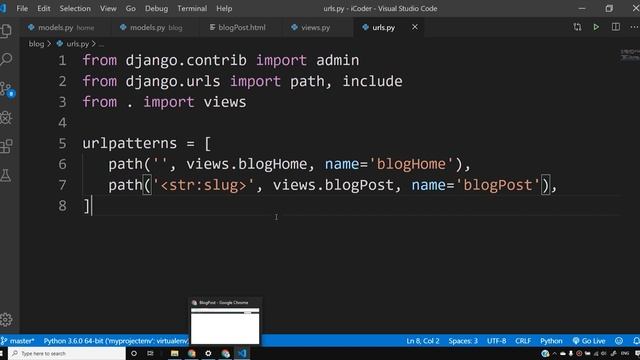Open the Extensions view
This screenshot has height=360, width=640.
(6, 147)
